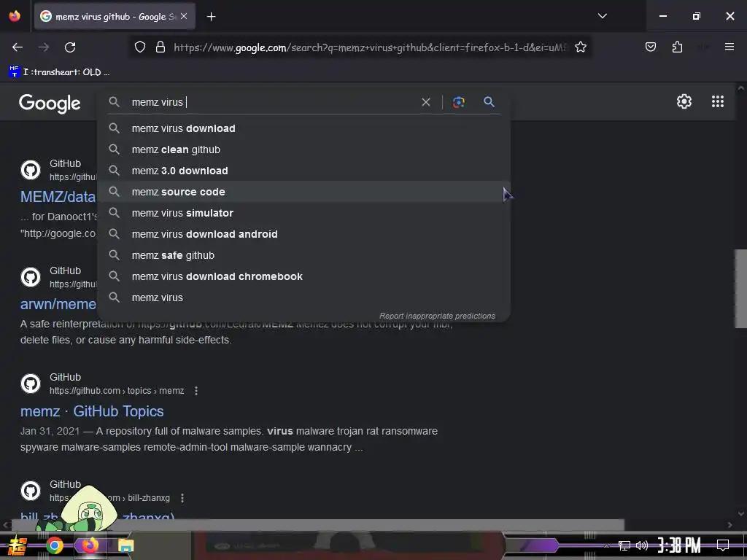Select the memz virus github tab
Viewport: 747px width, 560px height.
point(115,17)
